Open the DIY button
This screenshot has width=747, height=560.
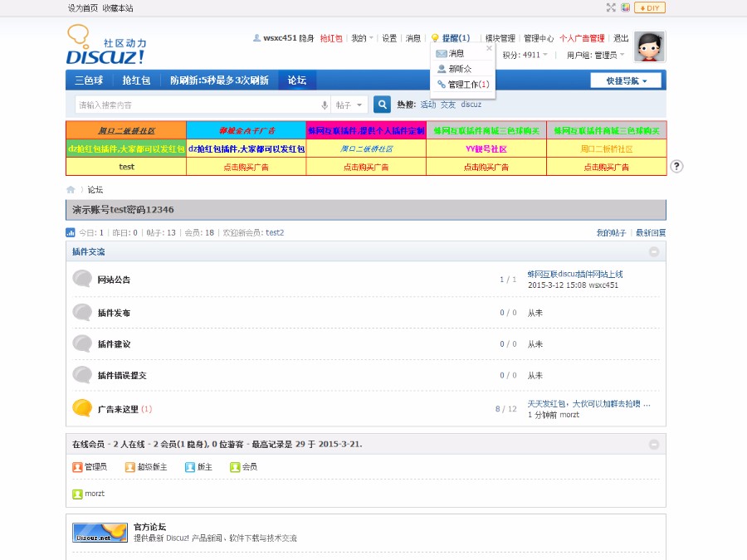650,8
